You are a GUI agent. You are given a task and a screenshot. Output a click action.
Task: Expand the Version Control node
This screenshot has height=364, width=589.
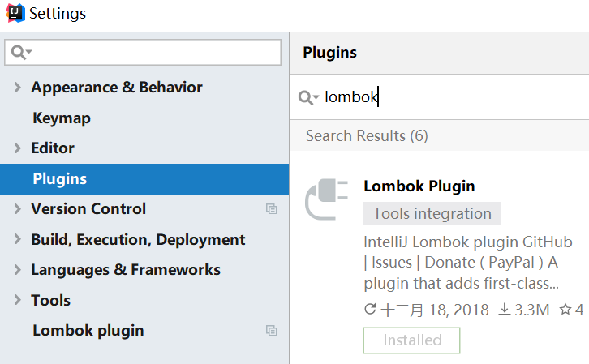coord(17,209)
